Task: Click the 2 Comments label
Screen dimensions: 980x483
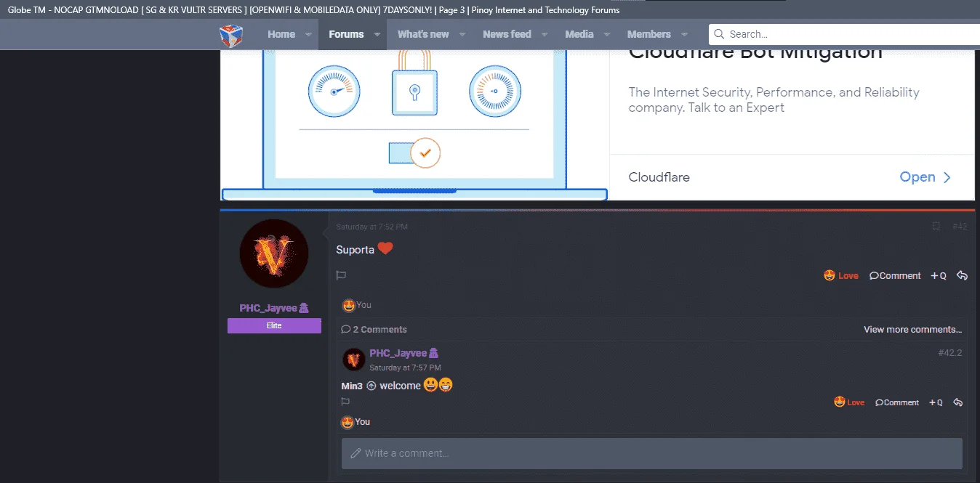Action: 374,329
